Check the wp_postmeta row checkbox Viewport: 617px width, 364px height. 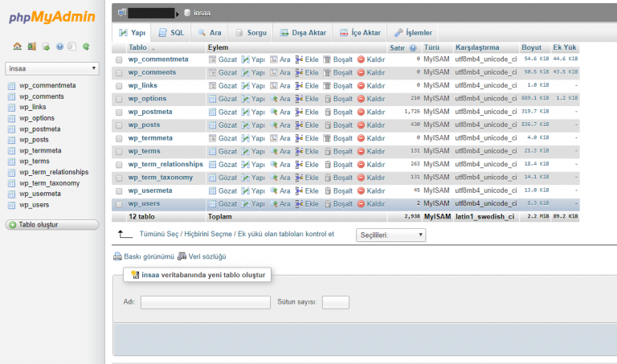click(x=119, y=112)
